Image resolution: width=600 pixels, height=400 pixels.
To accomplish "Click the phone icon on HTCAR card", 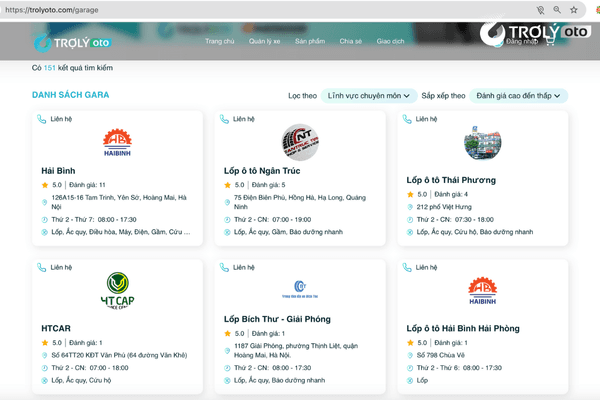I will click(x=41, y=267).
